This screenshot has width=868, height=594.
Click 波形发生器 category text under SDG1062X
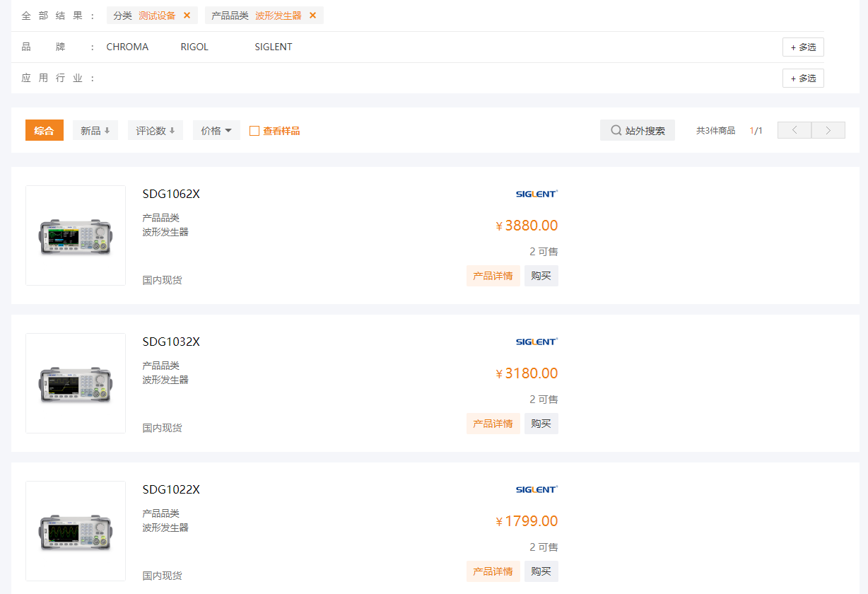tap(165, 232)
